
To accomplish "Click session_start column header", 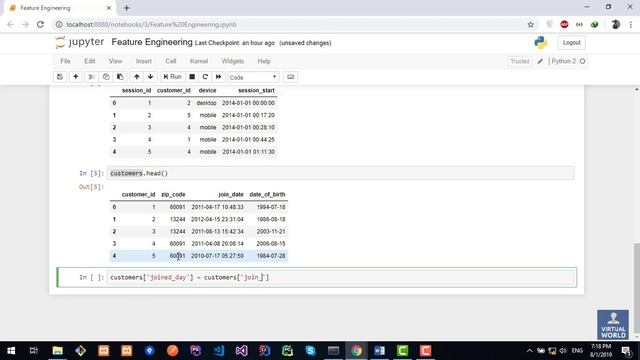I will click(x=256, y=90).
